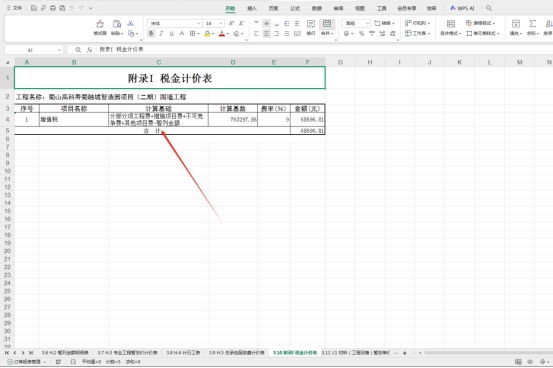The height and width of the screenshot is (368, 553).
Task: Toggle underline formatting
Action: click(x=171, y=34)
